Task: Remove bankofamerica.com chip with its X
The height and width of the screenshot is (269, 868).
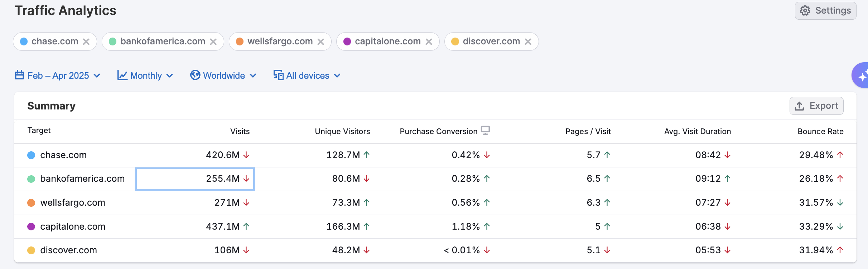Action: click(x=213, y=42)
